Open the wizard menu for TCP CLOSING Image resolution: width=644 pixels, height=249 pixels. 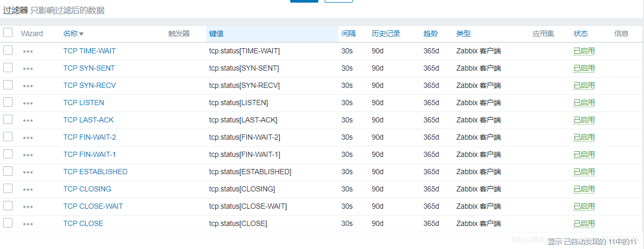pyautogui.click(x=28, y=190)
